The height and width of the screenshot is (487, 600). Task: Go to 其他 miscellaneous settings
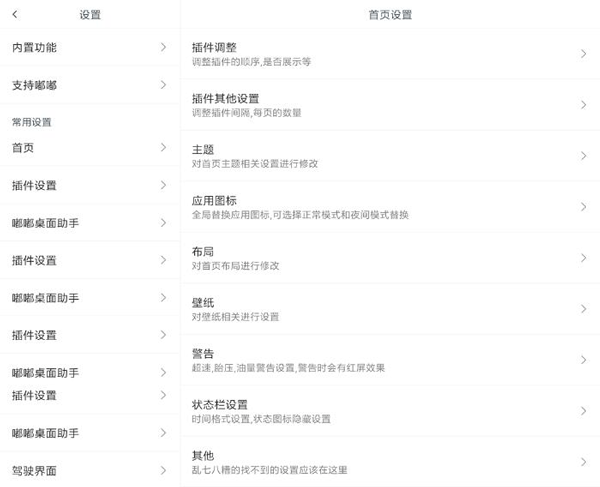click(x=203, y=456)
